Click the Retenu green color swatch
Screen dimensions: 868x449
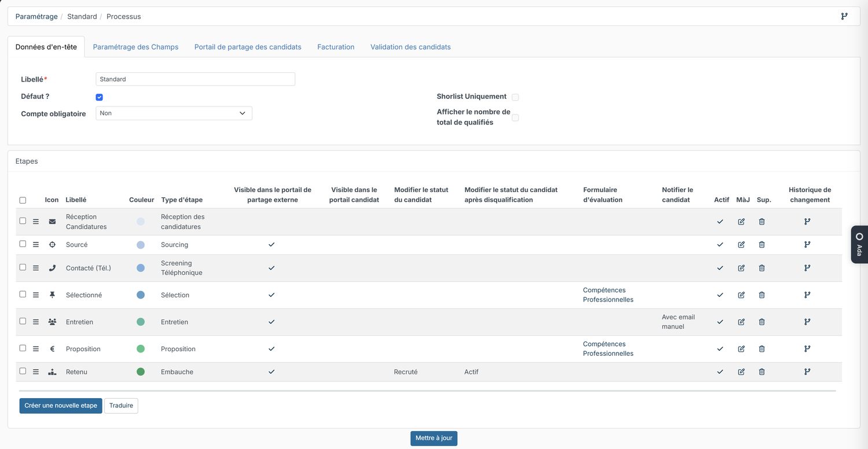(141, 372)
